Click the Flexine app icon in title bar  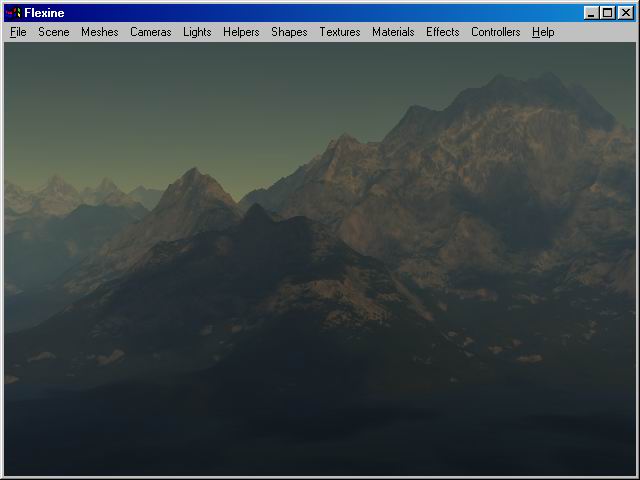[14, 13]
